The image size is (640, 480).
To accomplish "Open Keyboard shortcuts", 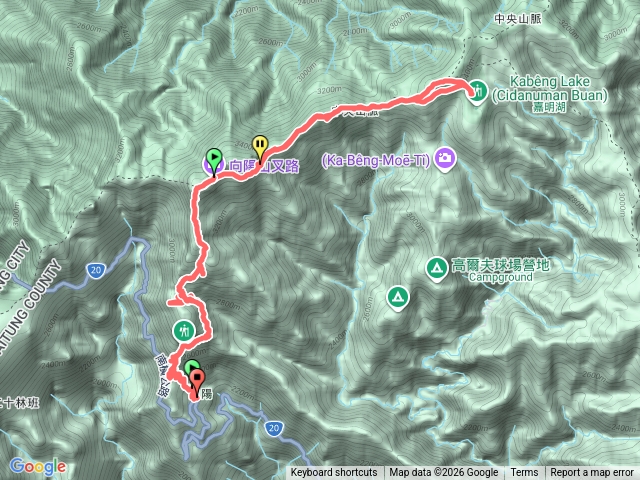I will 334,473.
